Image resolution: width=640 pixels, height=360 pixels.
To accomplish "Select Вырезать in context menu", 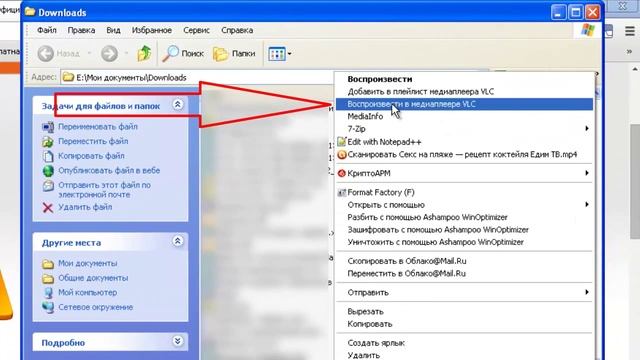I will (x=464, y=311).
